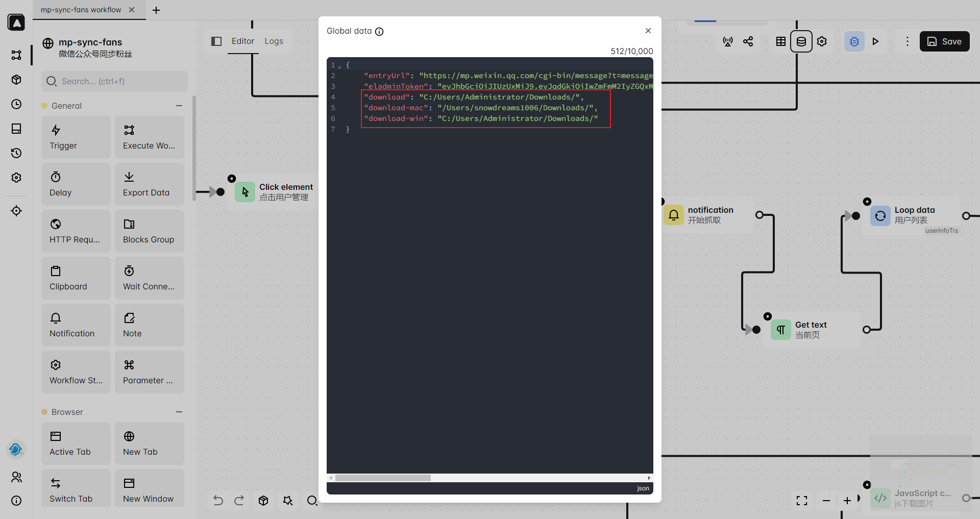980x519 pixels.
Task: Switch to the Logs tab
Action: pos(274,41)
